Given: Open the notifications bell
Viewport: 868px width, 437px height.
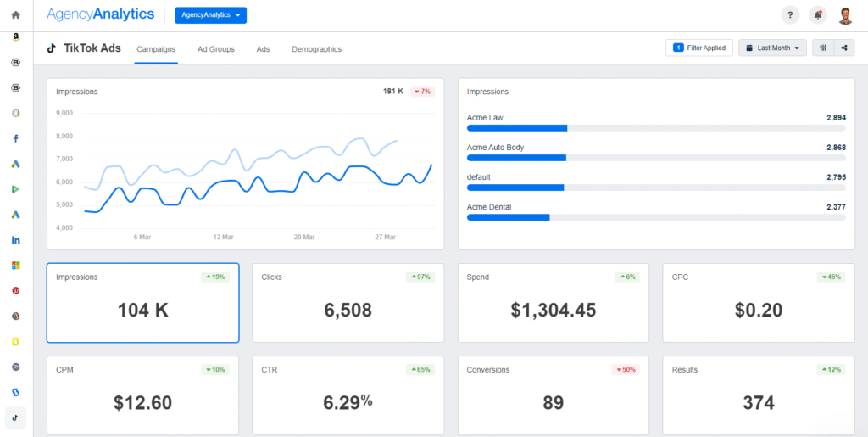Looking at the screenshot, I should (x=818, y=15).
